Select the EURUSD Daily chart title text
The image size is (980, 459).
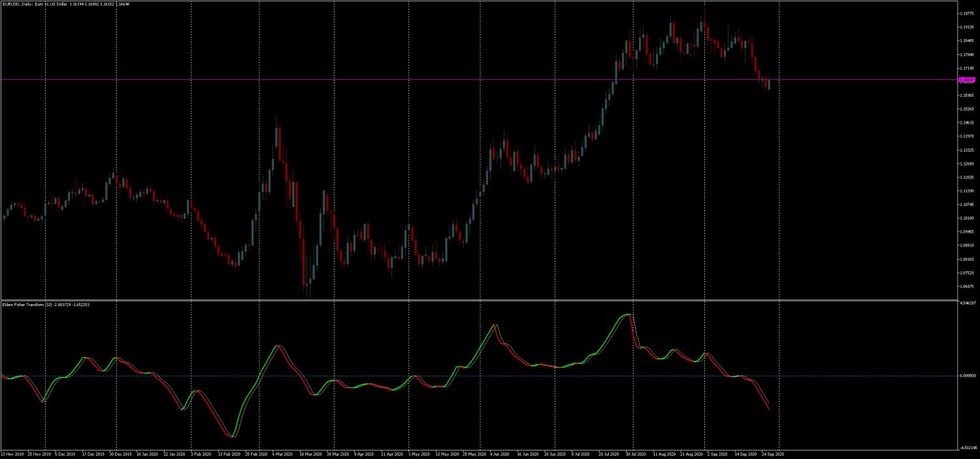39,3
